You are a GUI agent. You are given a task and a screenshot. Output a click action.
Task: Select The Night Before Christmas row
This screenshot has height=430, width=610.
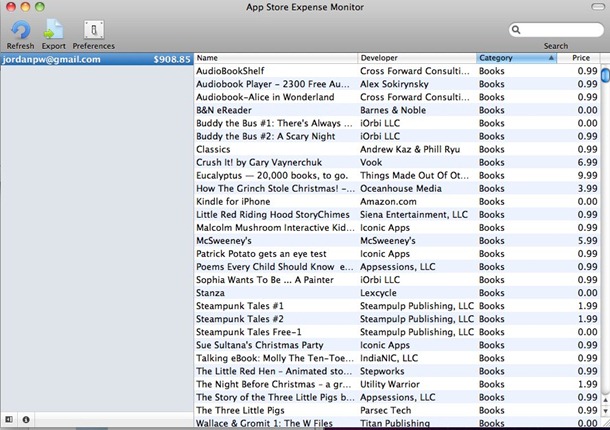click(x=397, y=384)
